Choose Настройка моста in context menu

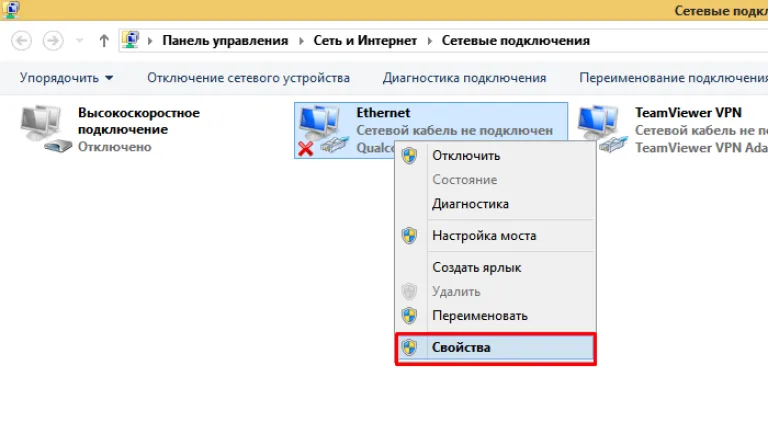tap(496, 235)
